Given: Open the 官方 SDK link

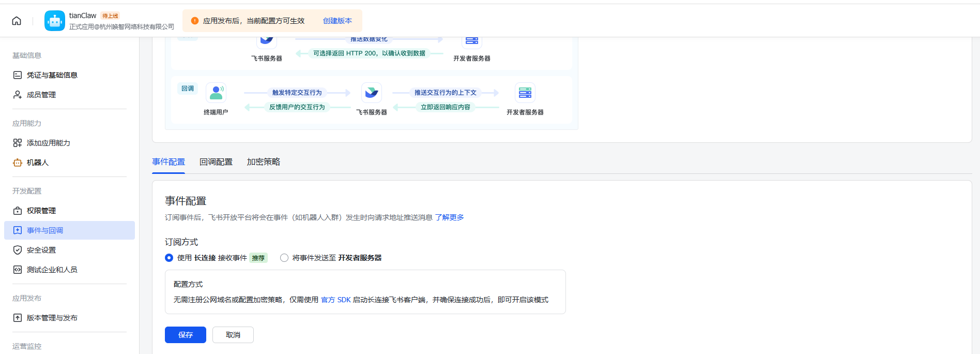Looking at the screenshot, I should [336, 300].
